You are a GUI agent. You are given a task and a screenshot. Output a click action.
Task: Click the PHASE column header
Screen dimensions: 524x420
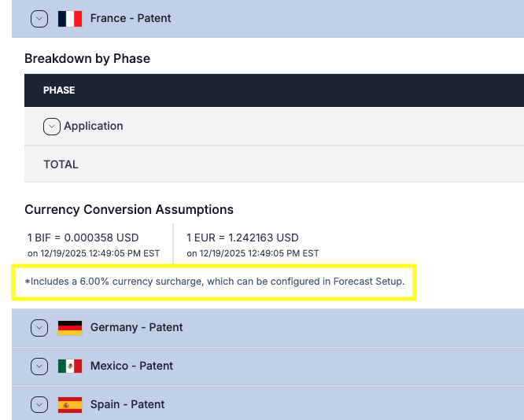[x=59, y=90]
